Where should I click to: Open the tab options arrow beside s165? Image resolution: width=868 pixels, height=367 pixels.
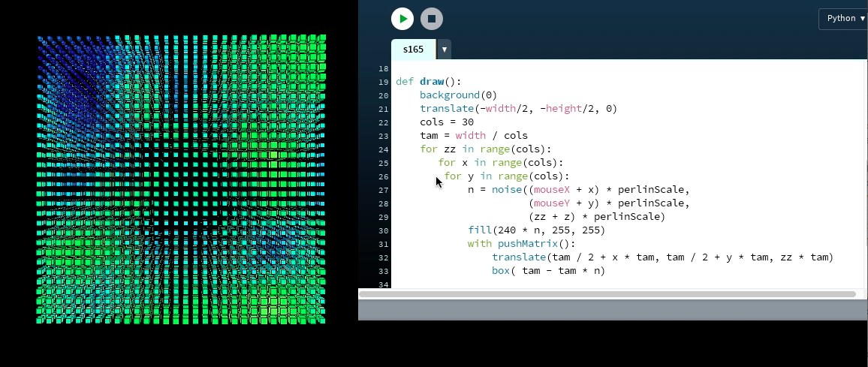coord(445,50)
